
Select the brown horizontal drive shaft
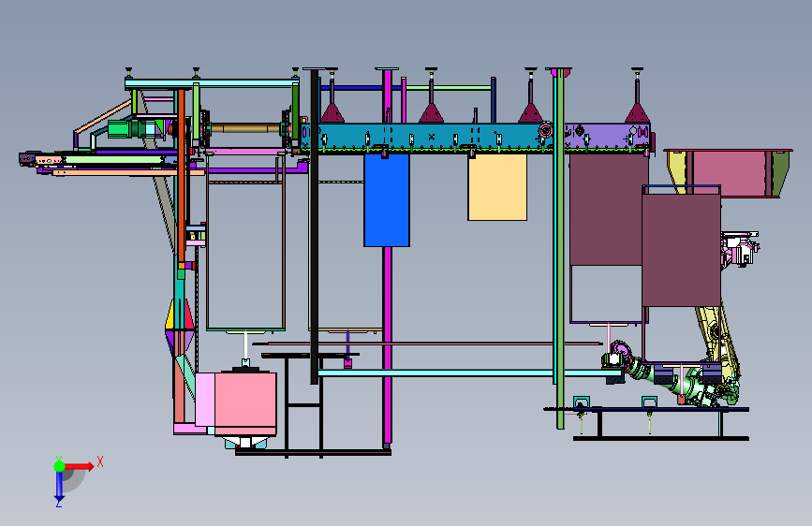click(246, 128)
